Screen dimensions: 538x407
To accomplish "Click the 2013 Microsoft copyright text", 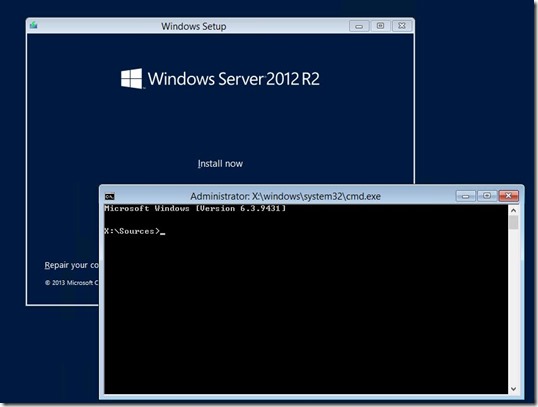I will (71, 283).
